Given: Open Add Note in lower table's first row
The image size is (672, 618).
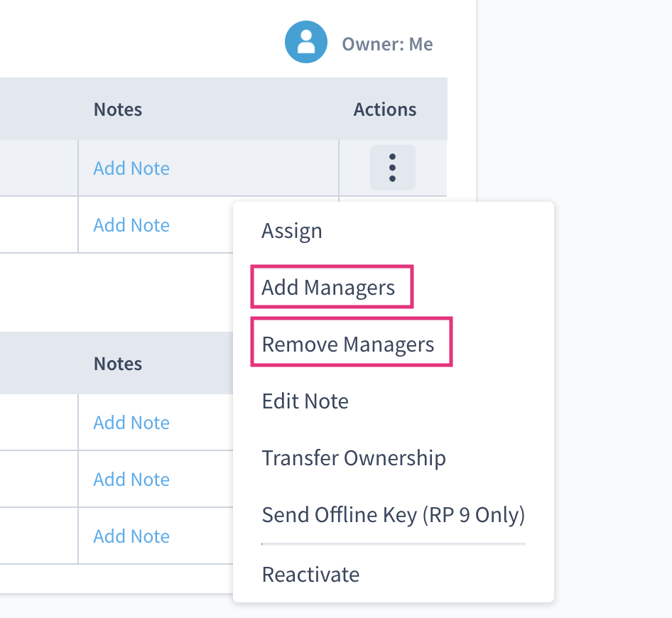Looking at the screenshot, I should coord(131,423).
